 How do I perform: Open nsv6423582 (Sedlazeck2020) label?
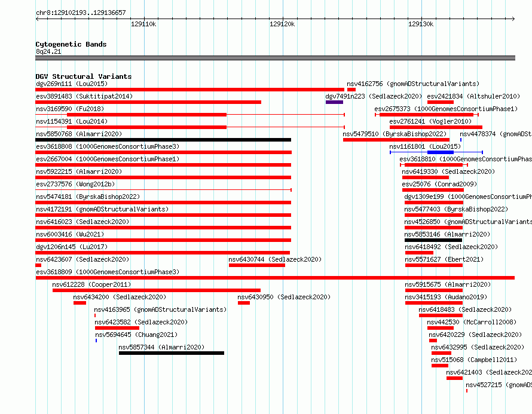click(141, 322)
